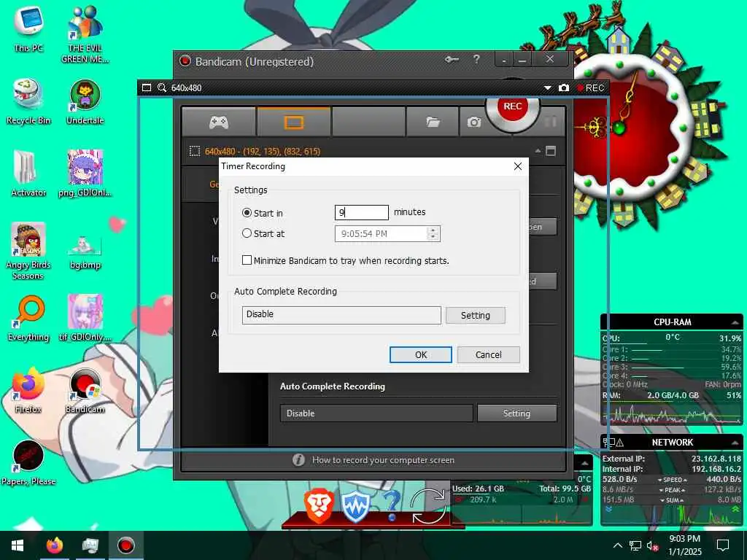Click the Bandicam taskbar button
This screenshot has height=560, width=747.
coord(125,545)
